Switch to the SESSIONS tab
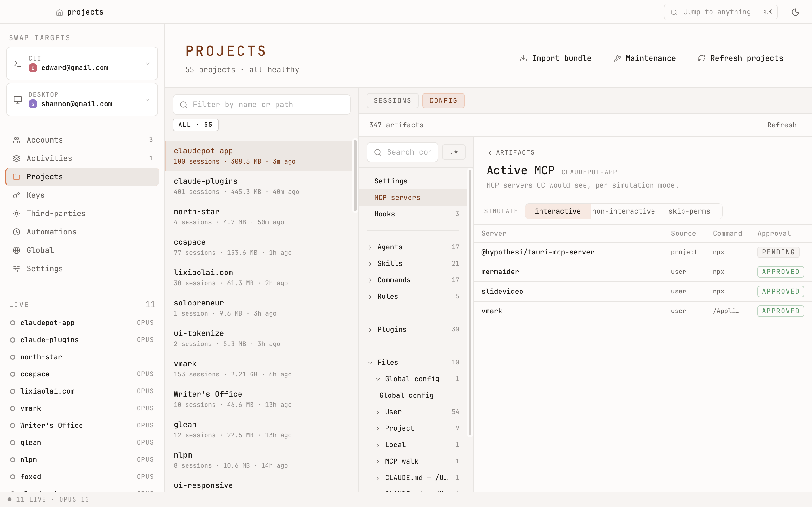812x507 pixels. (x=392, y=100)
